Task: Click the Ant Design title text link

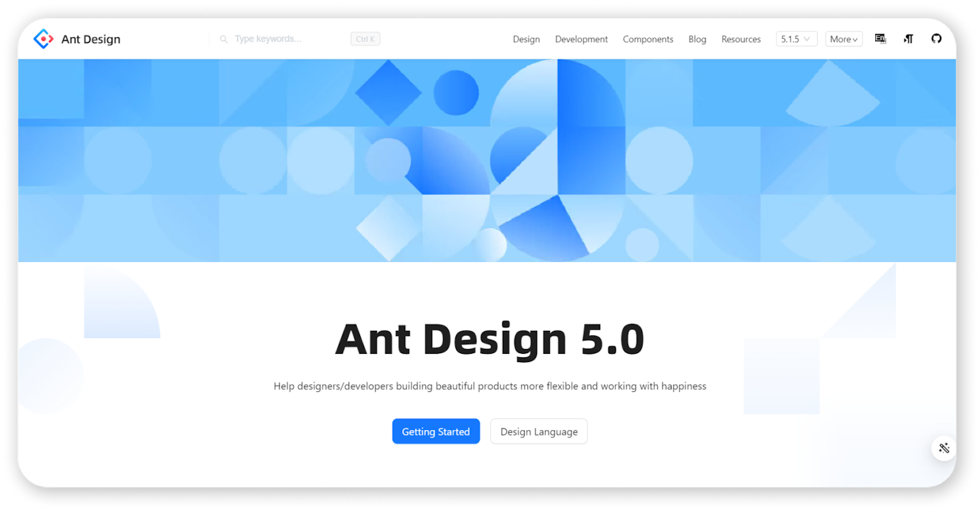Action: tap(91, 39)
